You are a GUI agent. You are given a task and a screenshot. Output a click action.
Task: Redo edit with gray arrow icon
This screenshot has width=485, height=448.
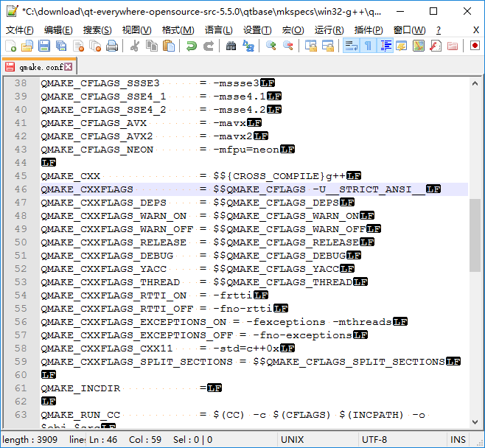[x=208, y=46]
